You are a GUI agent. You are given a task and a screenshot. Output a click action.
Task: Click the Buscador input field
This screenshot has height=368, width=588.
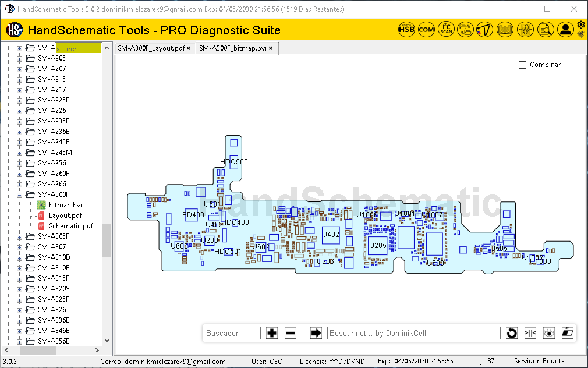coord(232,333)
